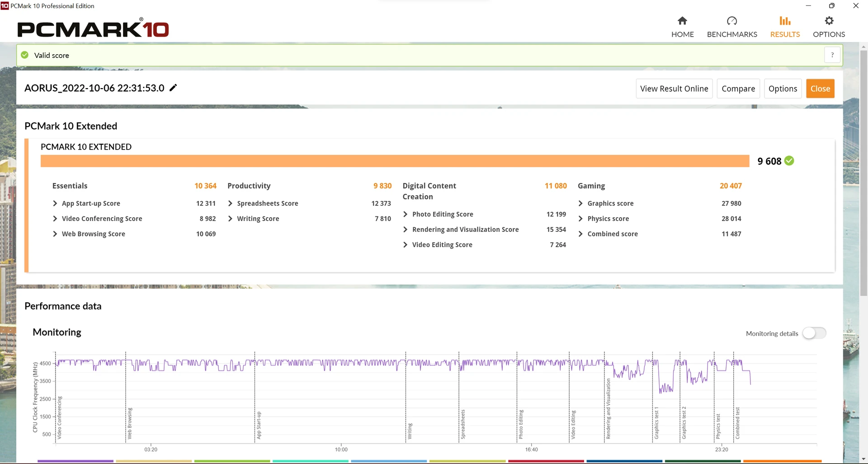
Task: Click the App Start-up marker on chart
Action: 259,425
